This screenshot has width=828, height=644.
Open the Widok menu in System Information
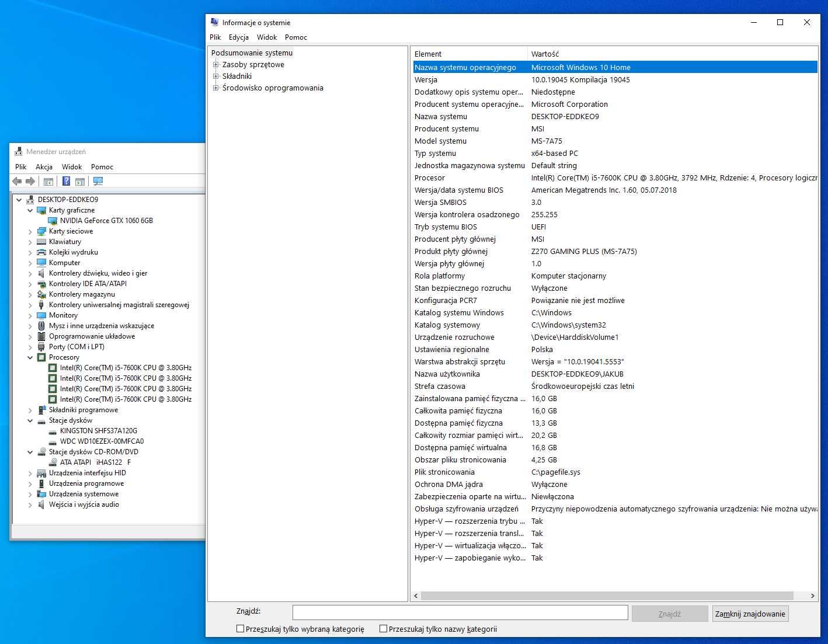click(267, 37)
